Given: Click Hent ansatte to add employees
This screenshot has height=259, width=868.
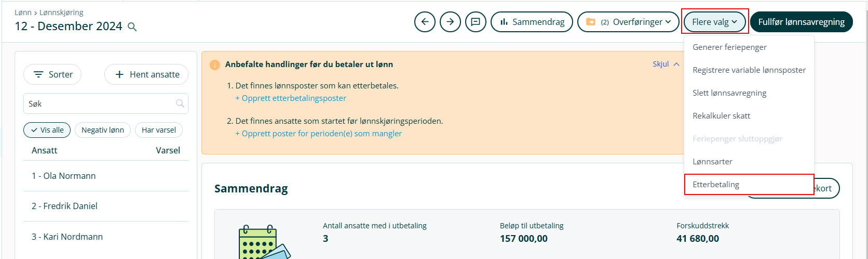Looking at the screenshot, I should (x=146, y=74).
